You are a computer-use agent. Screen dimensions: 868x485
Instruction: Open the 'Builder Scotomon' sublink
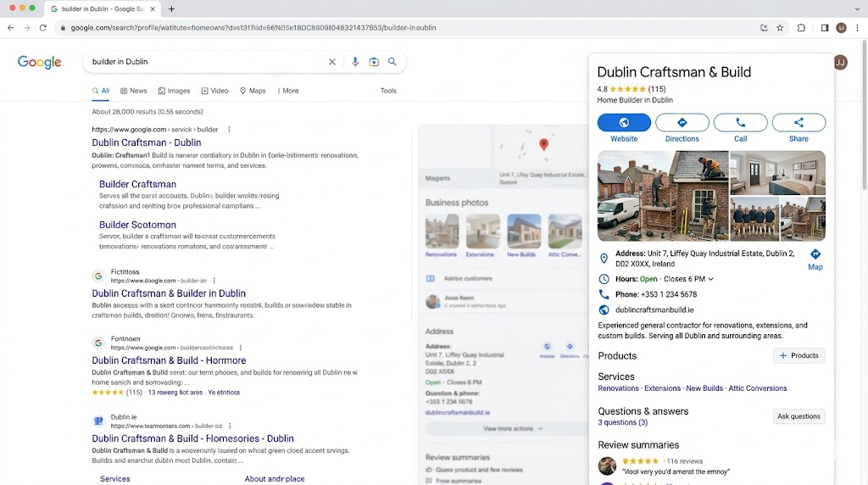pos(137,225)
